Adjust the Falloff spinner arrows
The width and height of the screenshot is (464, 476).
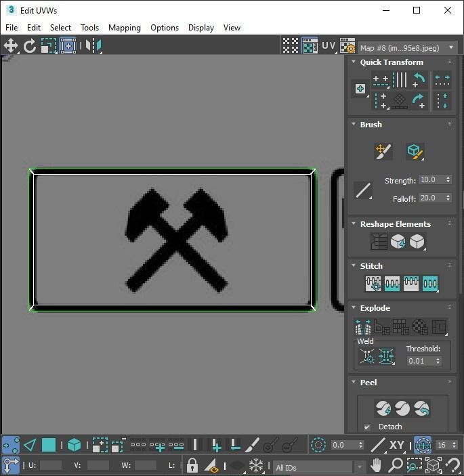pyautogui.click(x=448, y=198)
